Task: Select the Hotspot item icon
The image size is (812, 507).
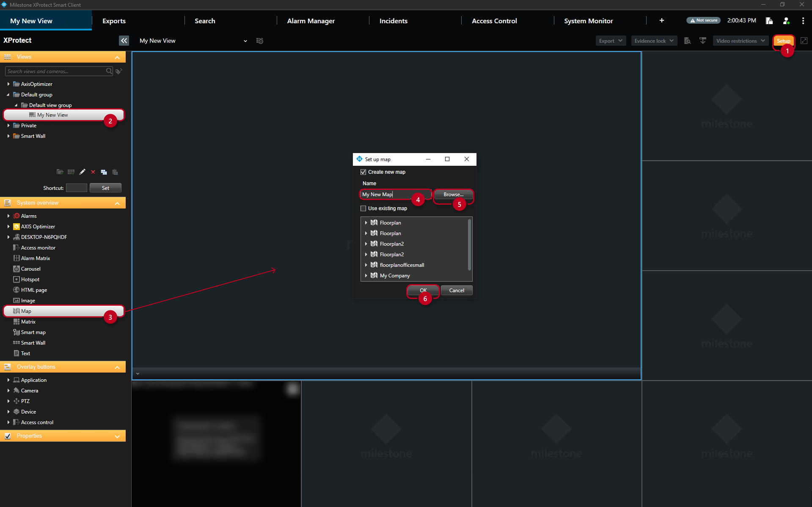Action: click(x=17, y=280)
